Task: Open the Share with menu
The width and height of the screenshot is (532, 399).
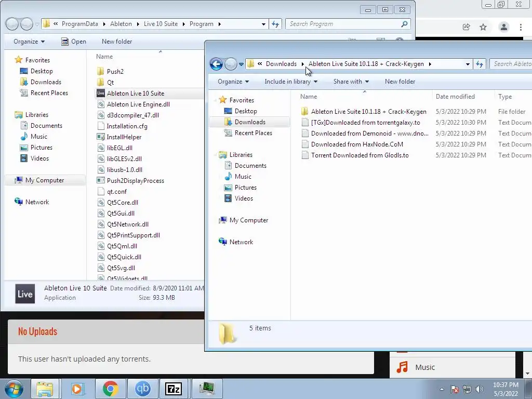Action: 351,82
